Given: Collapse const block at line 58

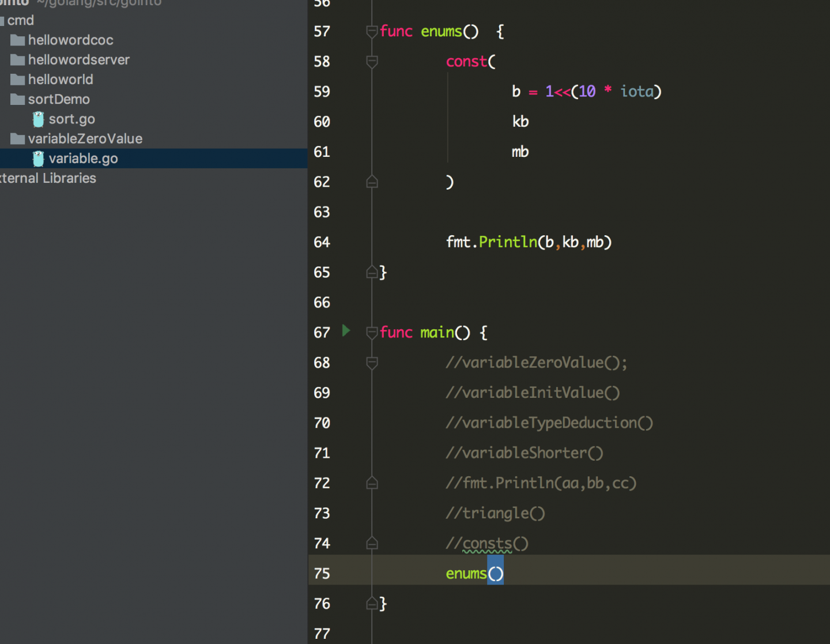Looking at the screenshot, I should coord(372,62).
